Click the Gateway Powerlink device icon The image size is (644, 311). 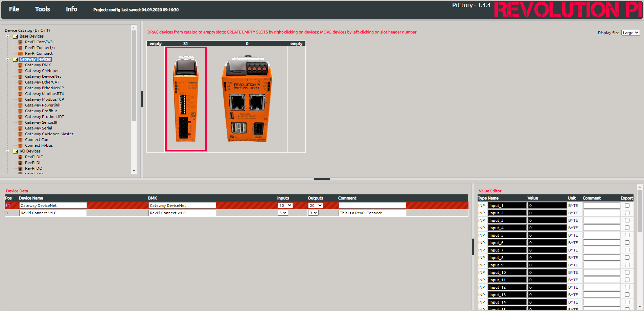pos(20,105)
